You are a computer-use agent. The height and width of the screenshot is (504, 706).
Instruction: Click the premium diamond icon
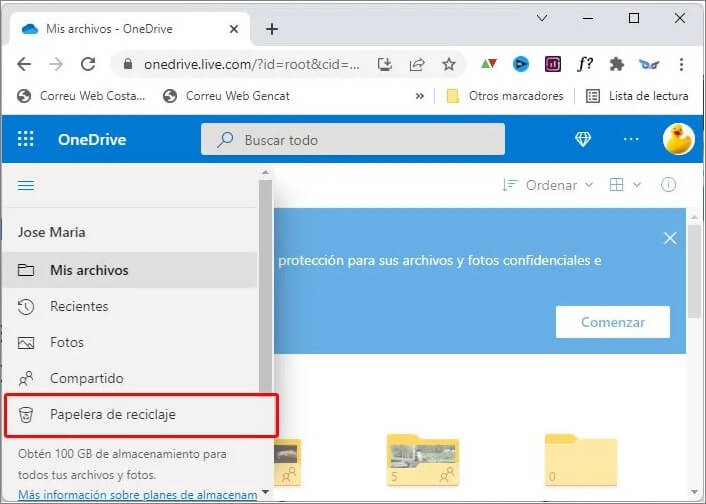point(583,139)
